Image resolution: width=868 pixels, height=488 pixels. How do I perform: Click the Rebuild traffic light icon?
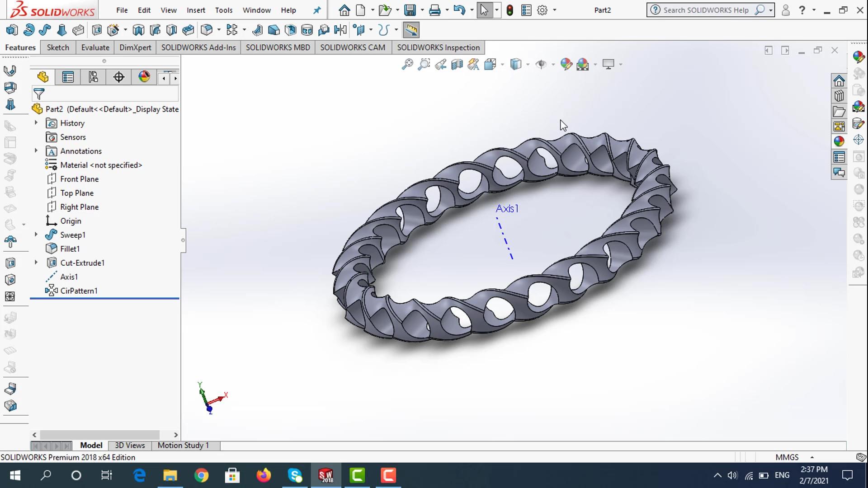click(510, 10)
